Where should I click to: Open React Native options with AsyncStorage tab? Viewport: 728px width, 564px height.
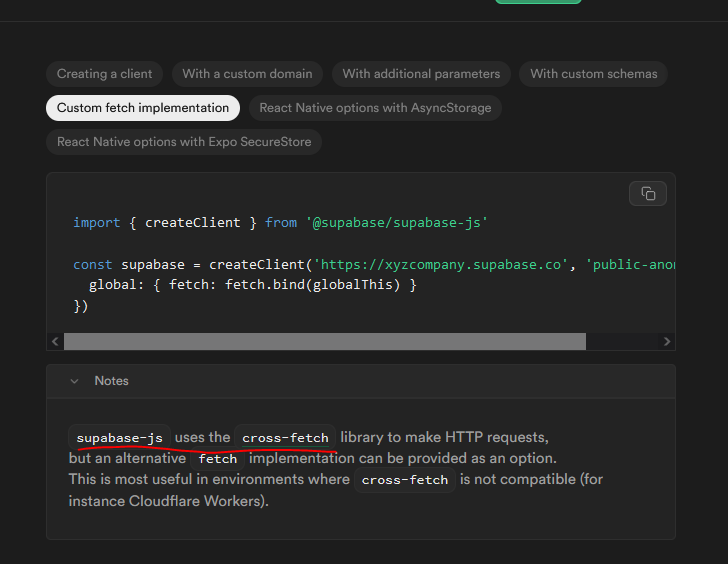375,108
